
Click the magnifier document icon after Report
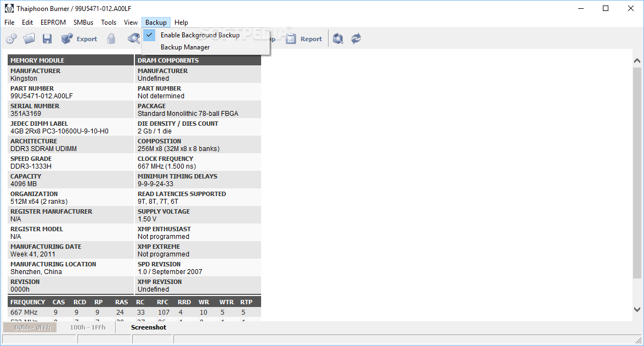coord(338,38)
